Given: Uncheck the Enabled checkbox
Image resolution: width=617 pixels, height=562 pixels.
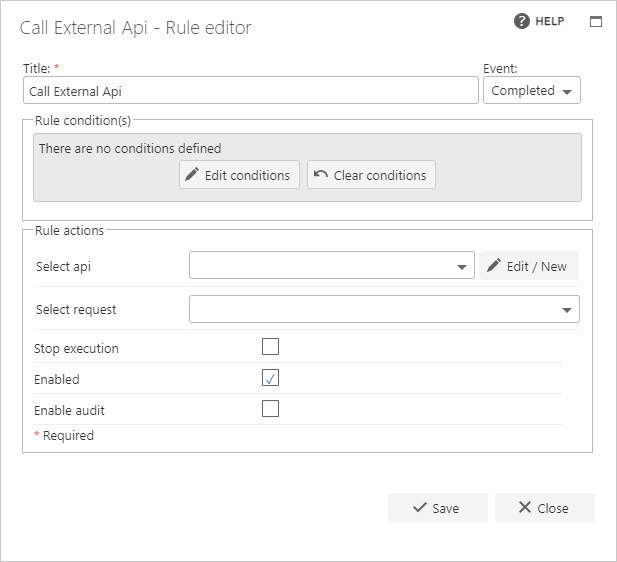Looking at the screenshot, I should 270,378.
